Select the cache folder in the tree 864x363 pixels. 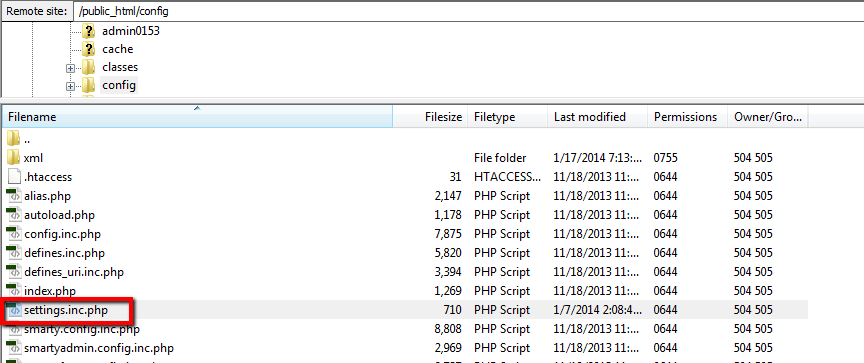[117, 49]
